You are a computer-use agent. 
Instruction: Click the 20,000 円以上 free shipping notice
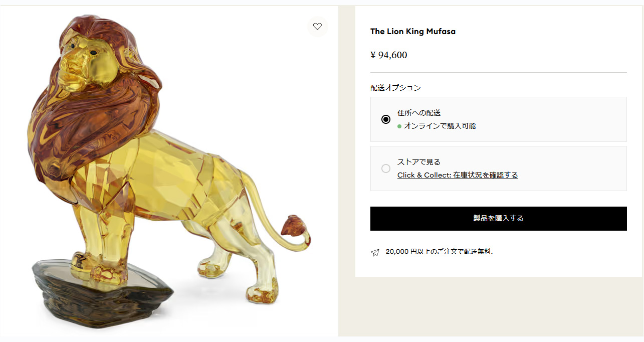point(439,251)
